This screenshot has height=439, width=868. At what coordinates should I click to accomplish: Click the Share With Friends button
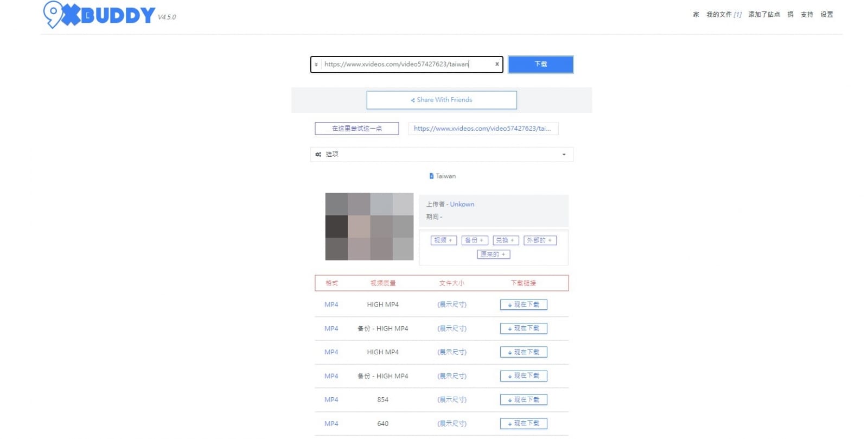tap(442, 100)
